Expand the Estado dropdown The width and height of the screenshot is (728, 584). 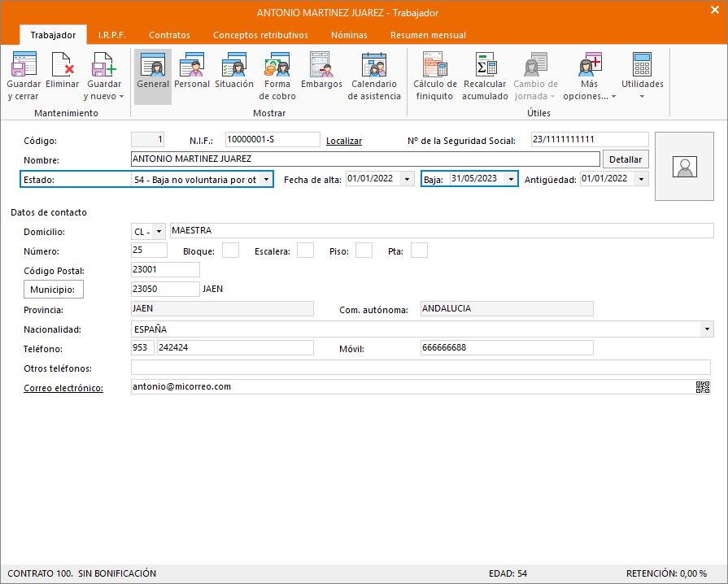tap(266, 180)
